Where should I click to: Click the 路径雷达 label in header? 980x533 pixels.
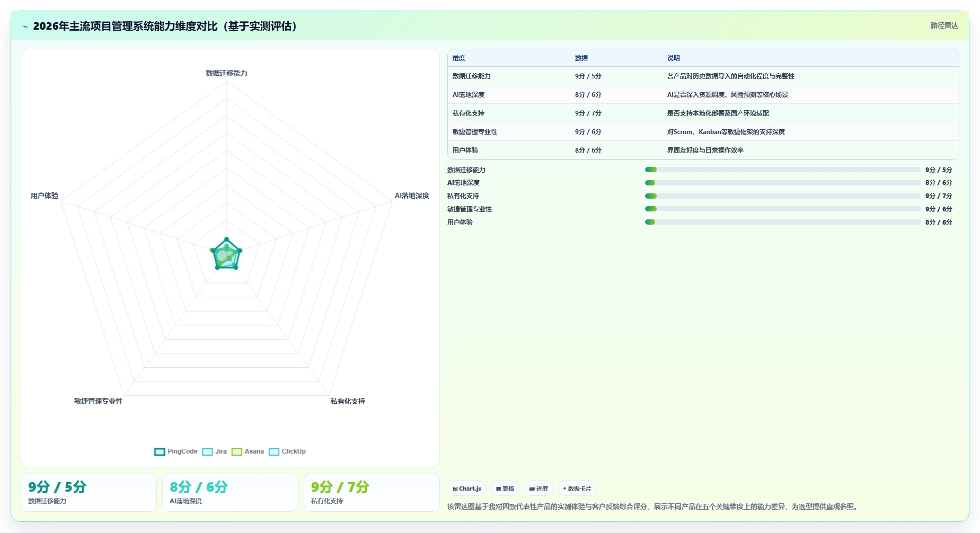[944, 25]
